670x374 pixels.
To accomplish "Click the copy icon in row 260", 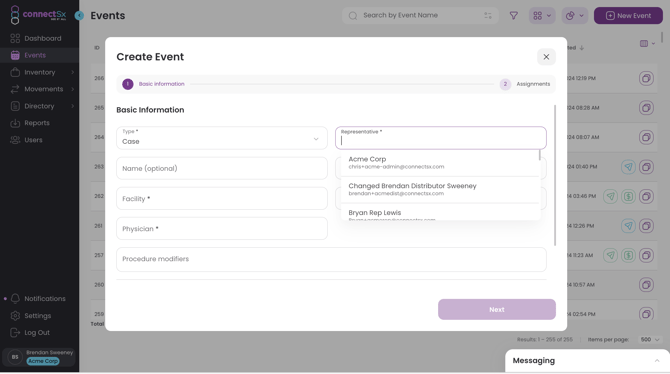I will click(x=646, y=285).
